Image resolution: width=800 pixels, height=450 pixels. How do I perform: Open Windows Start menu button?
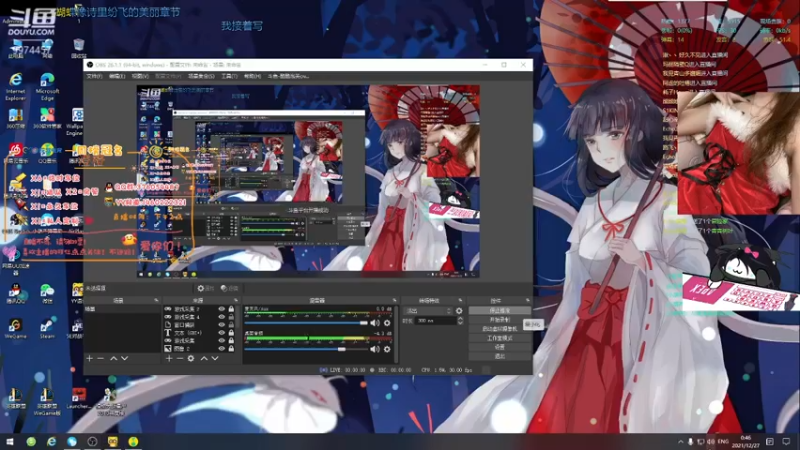[9, 442]
